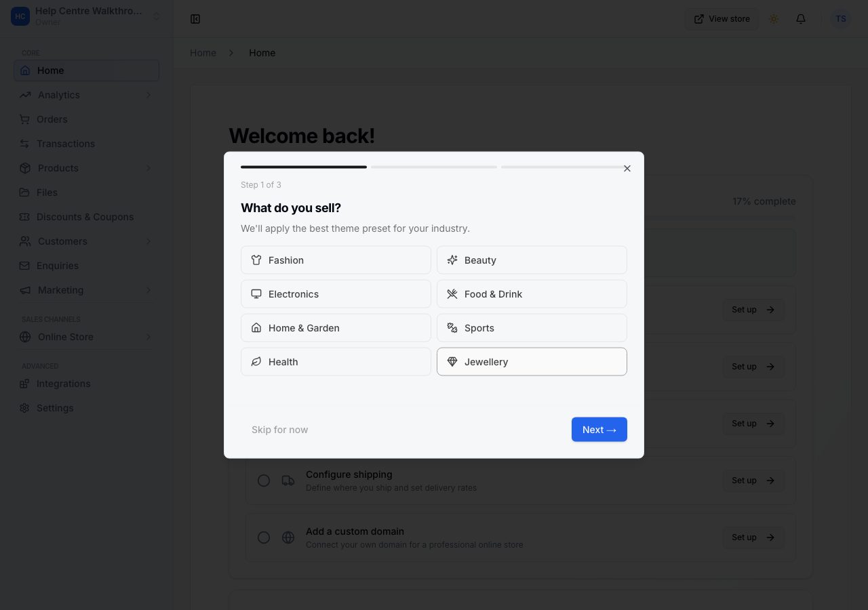Click the Food & Drink utensils icon
This screenshot has height=610, width=868.
tap(452, 294)
